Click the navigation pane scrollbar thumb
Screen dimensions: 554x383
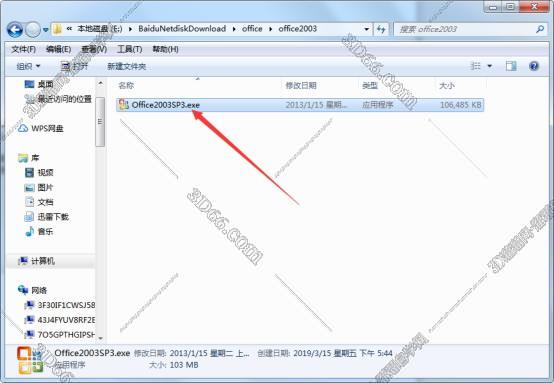[100, 122]
